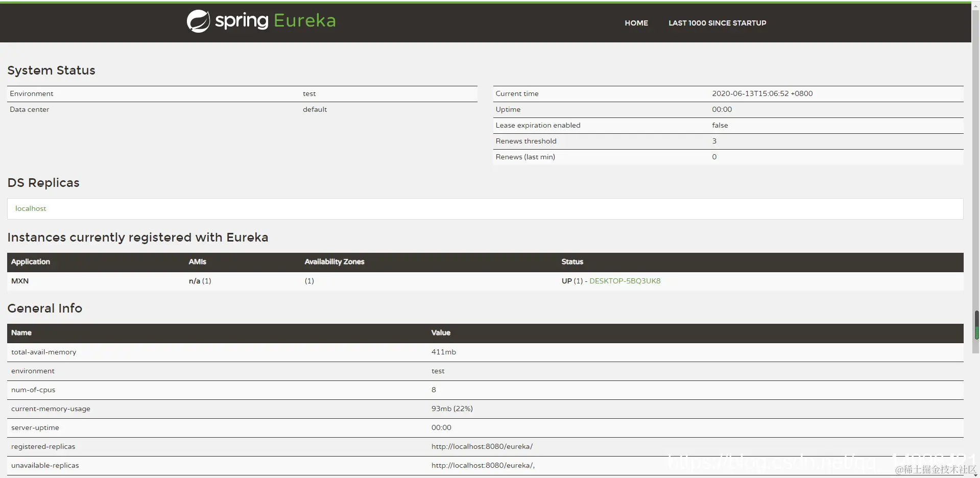Select the current-memory-usage row name
Image resolution: width=980 pixels, height=478 pixels.
click(x=51, y=409)
